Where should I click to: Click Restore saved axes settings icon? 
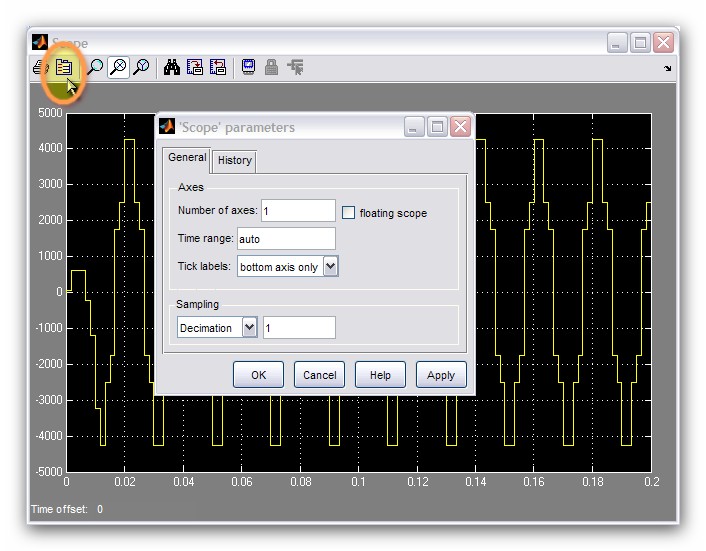pos(217,68)
